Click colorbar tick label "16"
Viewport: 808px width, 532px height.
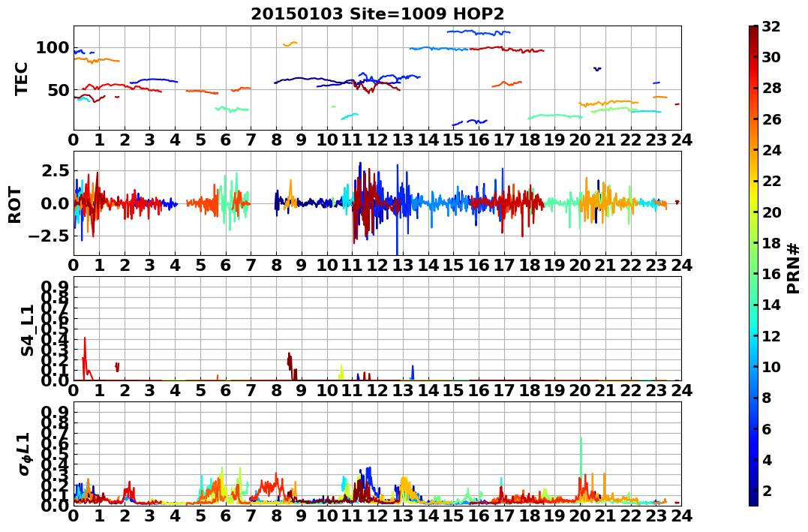click(x=771, y=274)
